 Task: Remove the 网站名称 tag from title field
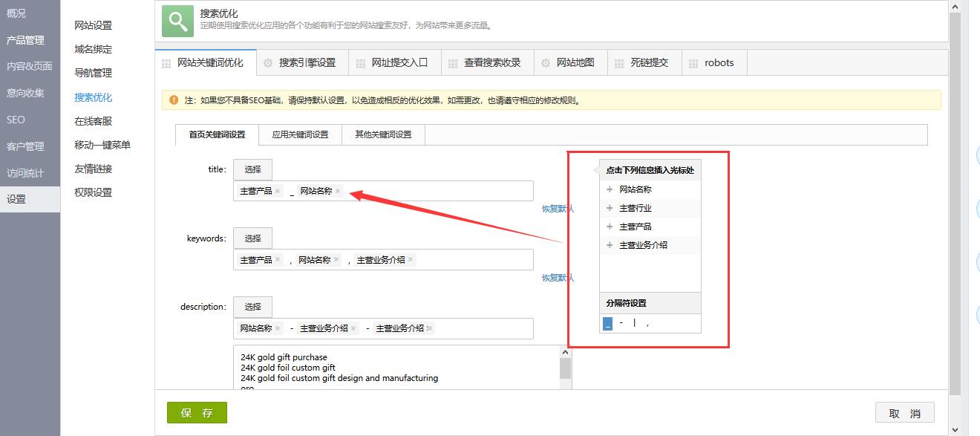(338, 192)
